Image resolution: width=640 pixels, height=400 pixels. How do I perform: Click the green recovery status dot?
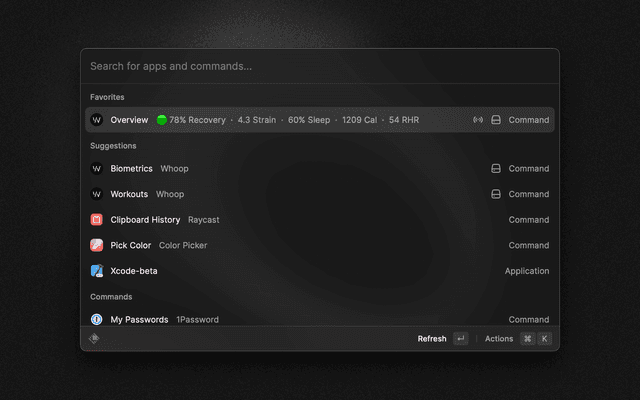pos(162,120)
